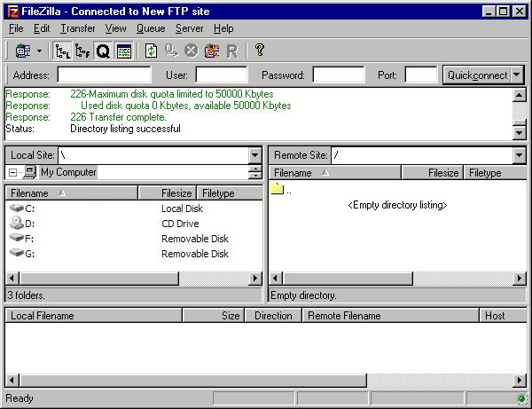Click message log scroll up arrow
532x409 pixels.
click(x=520, y=95)
